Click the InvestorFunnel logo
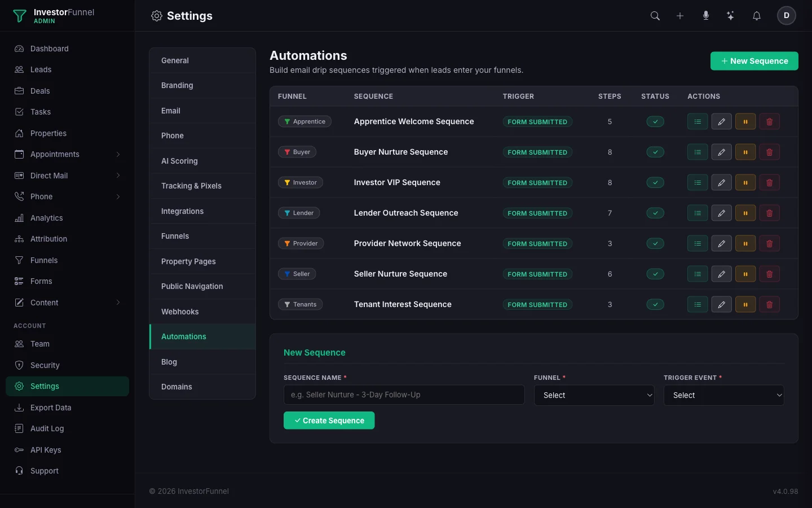The width and height of the screenshot is (812, 508). [x=54, y=16]
